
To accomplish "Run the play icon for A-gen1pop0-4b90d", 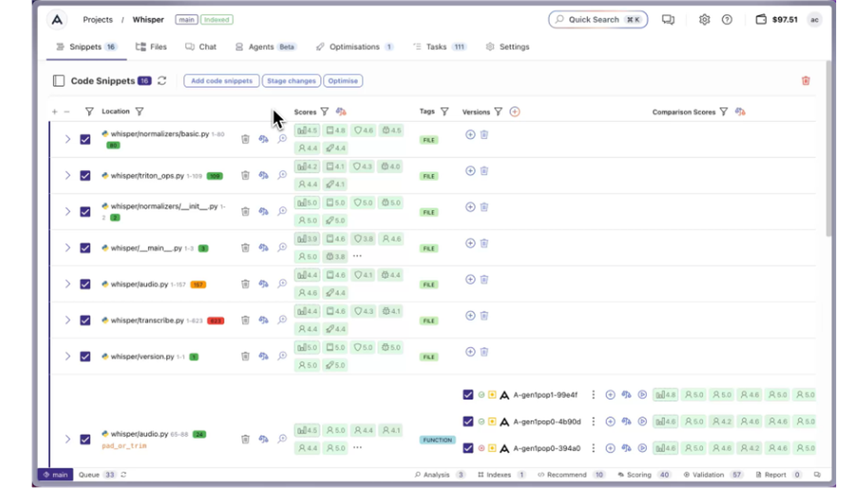I will pyautogui.click(x=642, y=422).
